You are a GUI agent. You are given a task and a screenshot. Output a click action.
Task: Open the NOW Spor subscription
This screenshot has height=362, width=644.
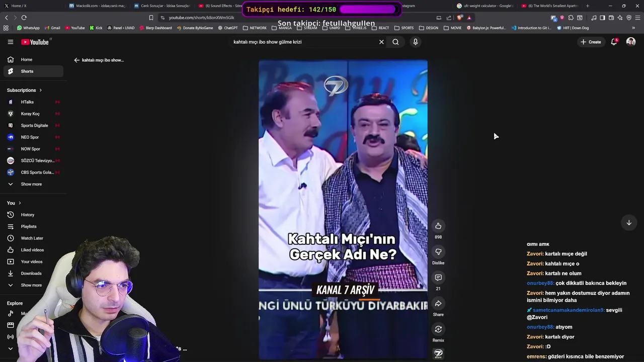click(33, 149)
